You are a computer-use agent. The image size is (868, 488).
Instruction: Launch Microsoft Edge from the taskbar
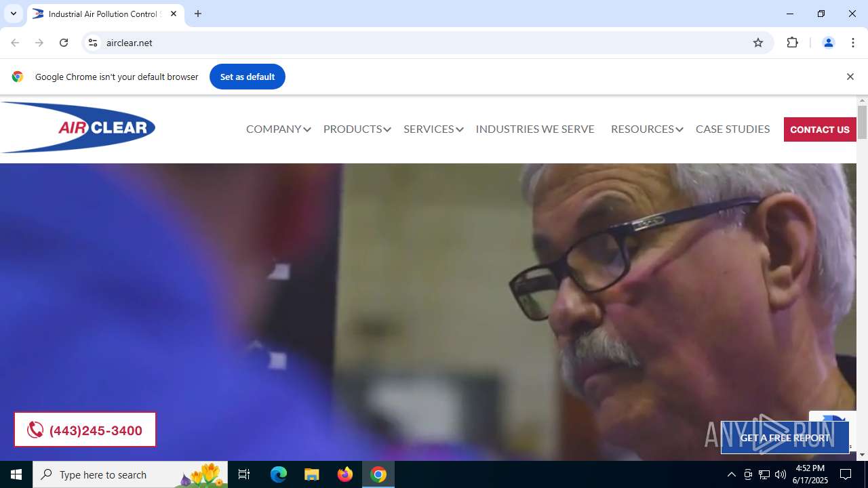point(279,474)
